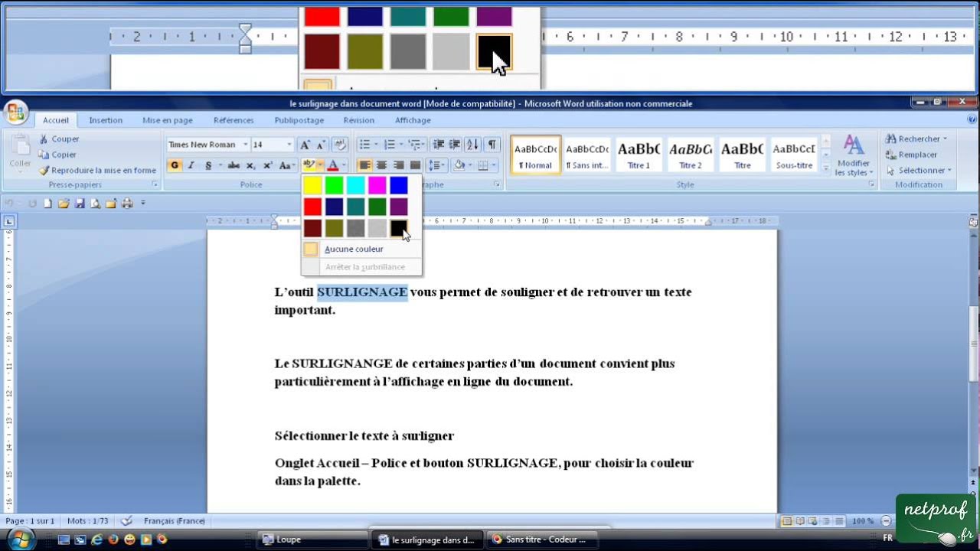Viewport: 980px width, 551px height.
Task: Shrink font size with the smaller A icon
Action: click(321, 145)
